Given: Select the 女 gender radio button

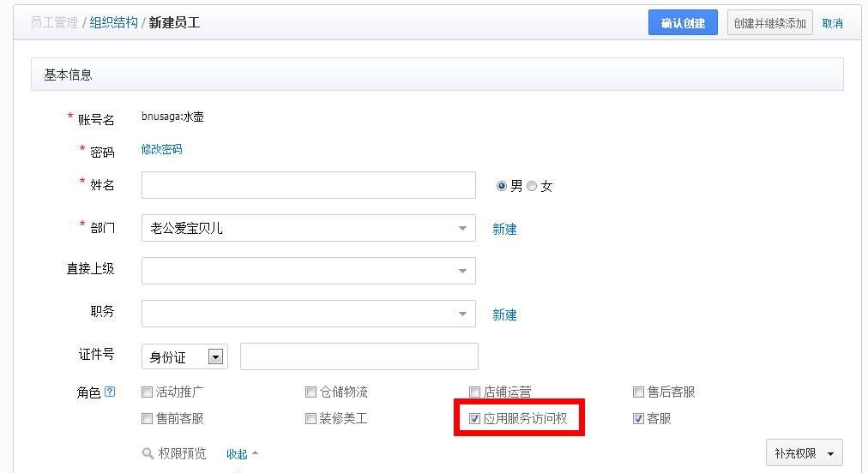Looking at the screenshot, I should [x=532, y=186].
